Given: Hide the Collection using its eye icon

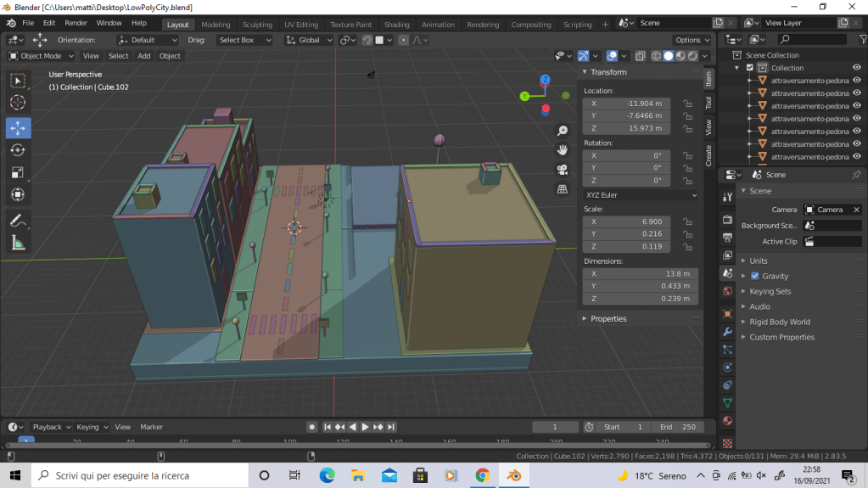Looking at the screenshot, I should tap(856, 68).
